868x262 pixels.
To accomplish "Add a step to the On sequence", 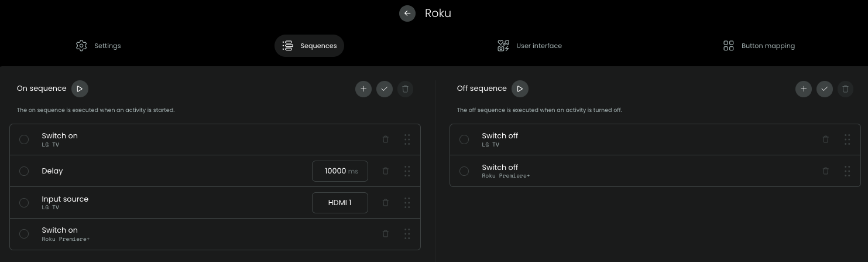I will 363,89.
